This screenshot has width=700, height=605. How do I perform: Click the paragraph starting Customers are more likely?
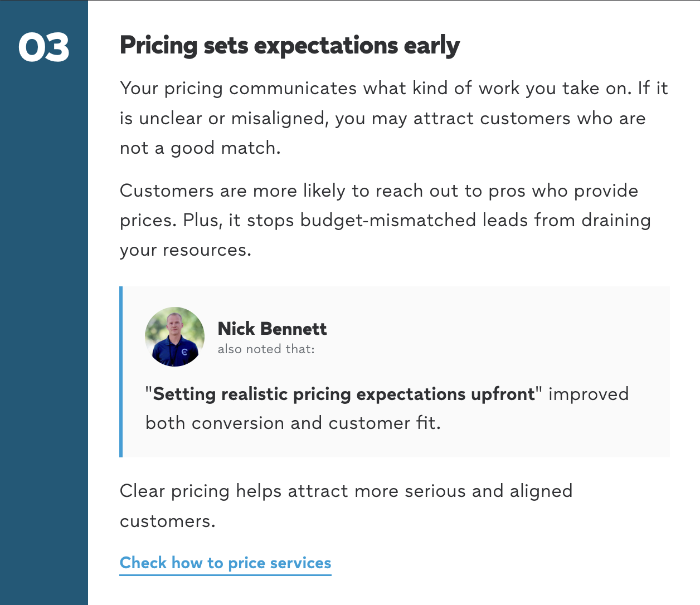click(x=385, y=221)
